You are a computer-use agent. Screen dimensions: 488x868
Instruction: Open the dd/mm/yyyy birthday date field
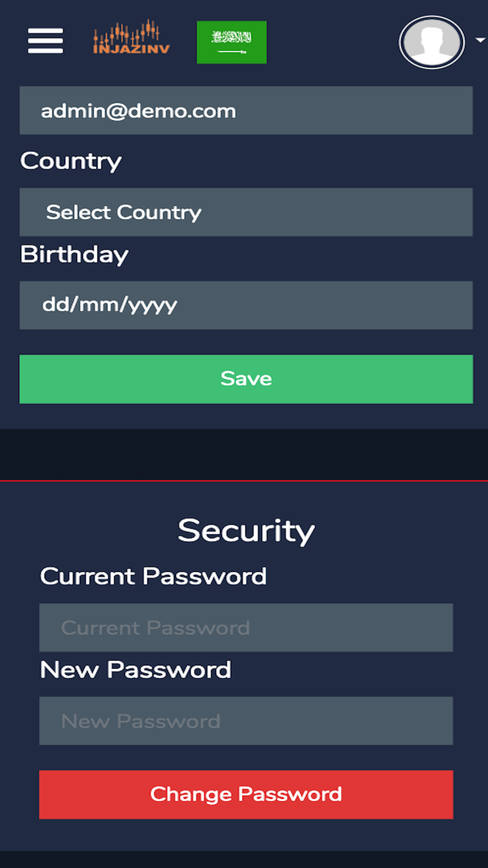tap(246, 305)
